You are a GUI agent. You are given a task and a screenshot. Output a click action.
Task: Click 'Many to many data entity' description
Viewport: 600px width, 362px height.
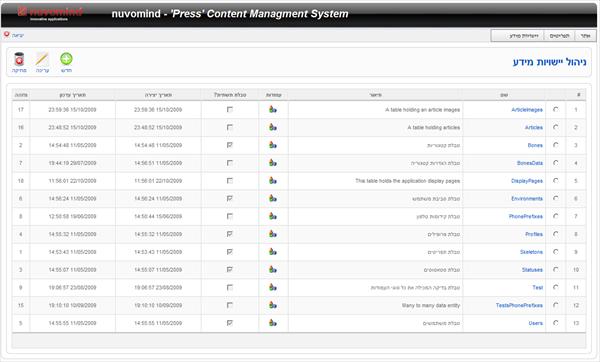(431, 305)
